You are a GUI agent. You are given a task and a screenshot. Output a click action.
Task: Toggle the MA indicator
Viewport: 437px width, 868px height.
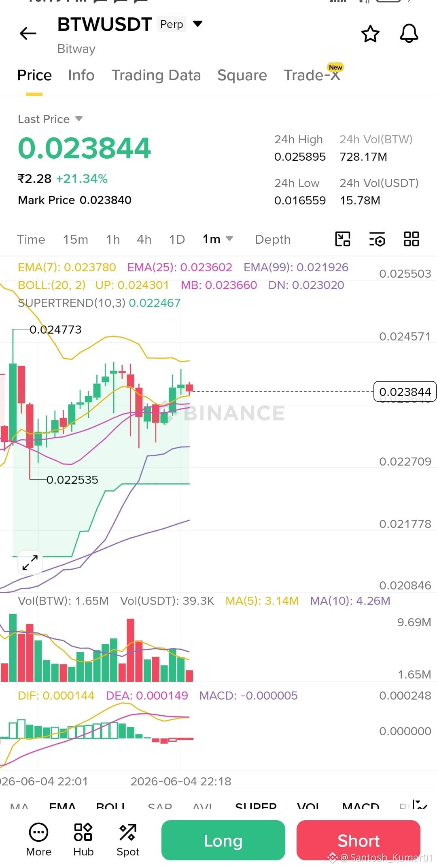[19, 806]
